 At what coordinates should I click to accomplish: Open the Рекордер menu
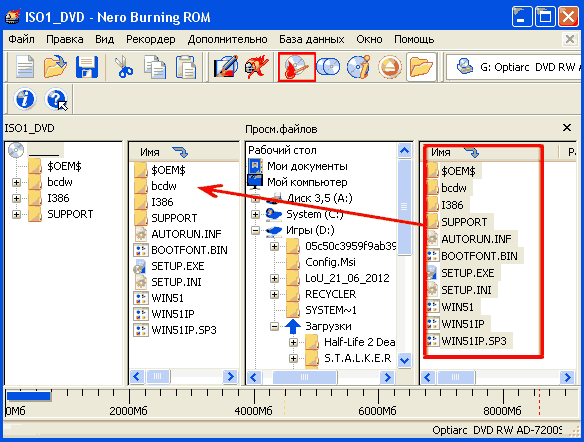click(150, 39)
